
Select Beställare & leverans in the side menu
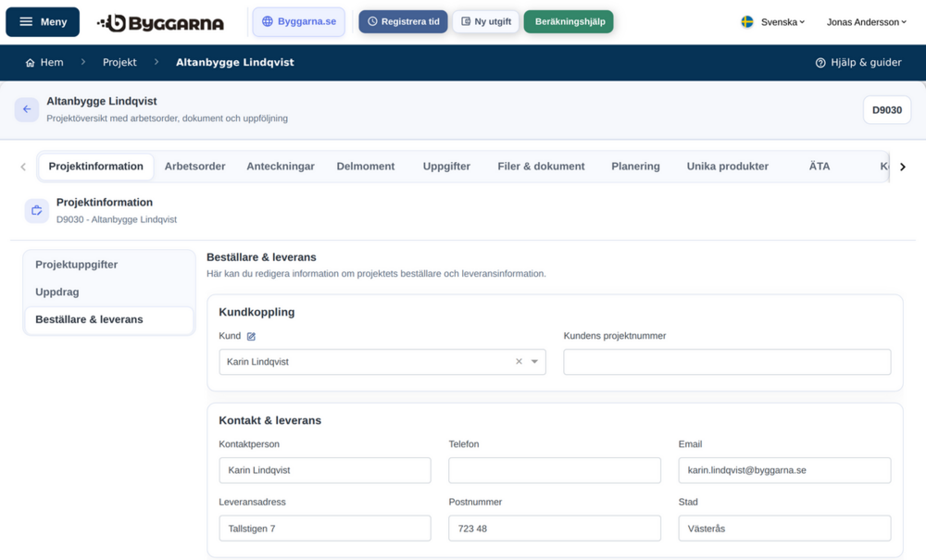pyautogui.click(x=109, y=320)
